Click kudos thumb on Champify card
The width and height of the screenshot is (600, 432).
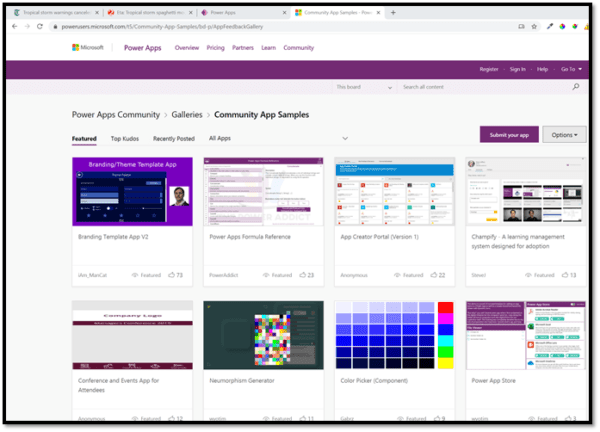[x=565, y=275]
